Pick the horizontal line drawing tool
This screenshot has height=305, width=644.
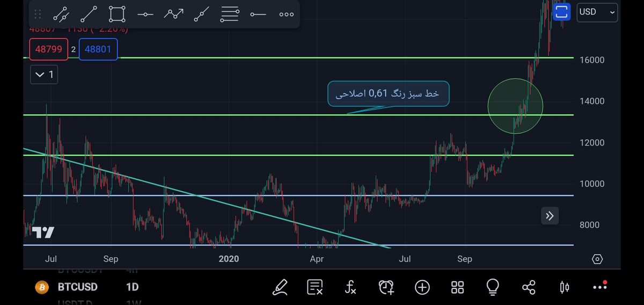pos(145,14)
